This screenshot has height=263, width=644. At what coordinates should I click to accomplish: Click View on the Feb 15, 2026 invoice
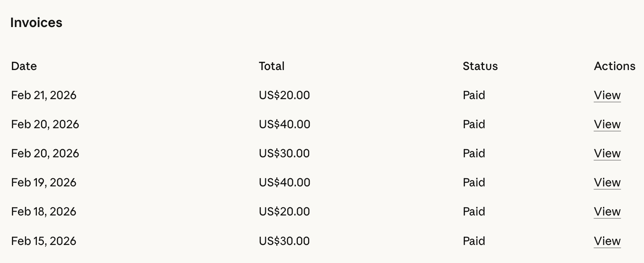[607, 241]
